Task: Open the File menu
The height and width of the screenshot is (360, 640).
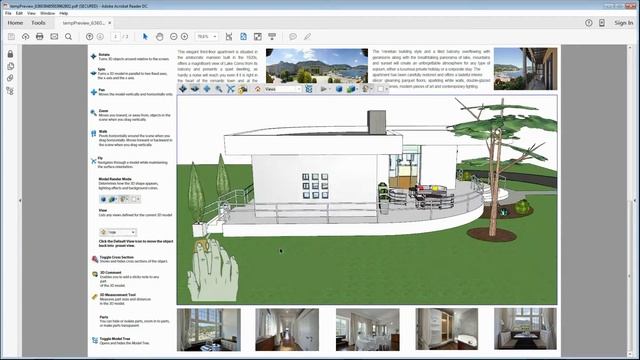Action: [x=8, y=13]
